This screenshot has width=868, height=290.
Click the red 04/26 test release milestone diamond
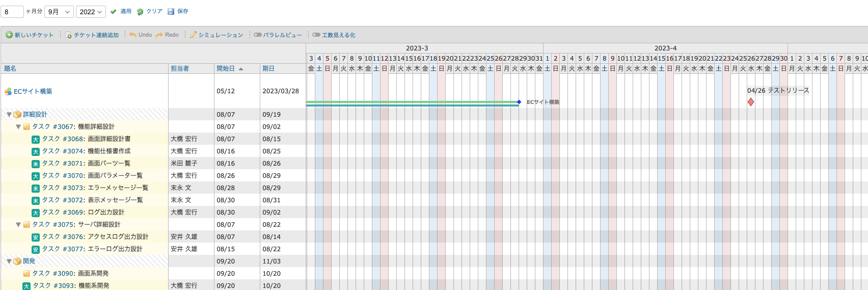coord(751,102)
